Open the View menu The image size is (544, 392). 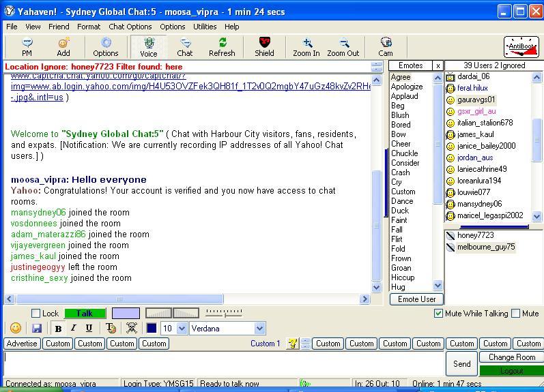(x=33, y=27)
